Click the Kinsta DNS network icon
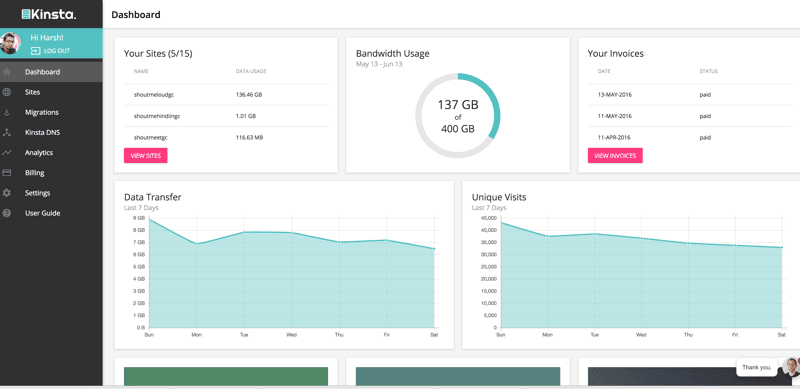 point(7,133)
